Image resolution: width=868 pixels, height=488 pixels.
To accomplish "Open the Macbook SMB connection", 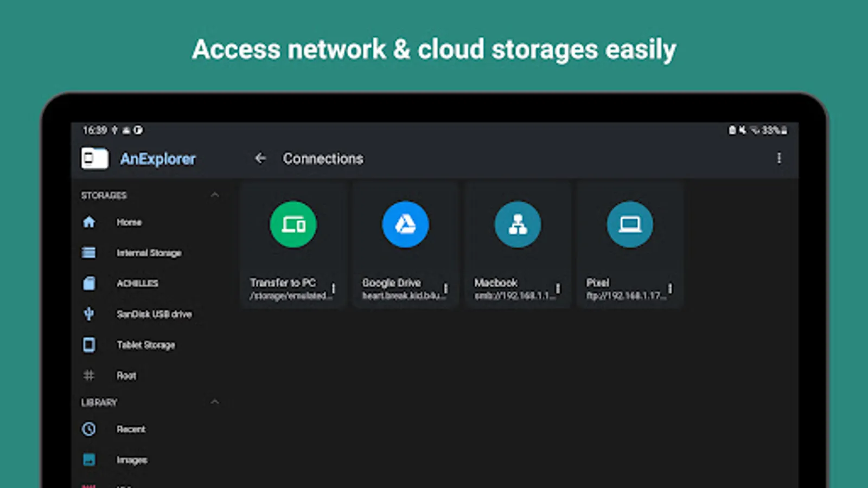I will pyautogui.click(x=518, y=224).
